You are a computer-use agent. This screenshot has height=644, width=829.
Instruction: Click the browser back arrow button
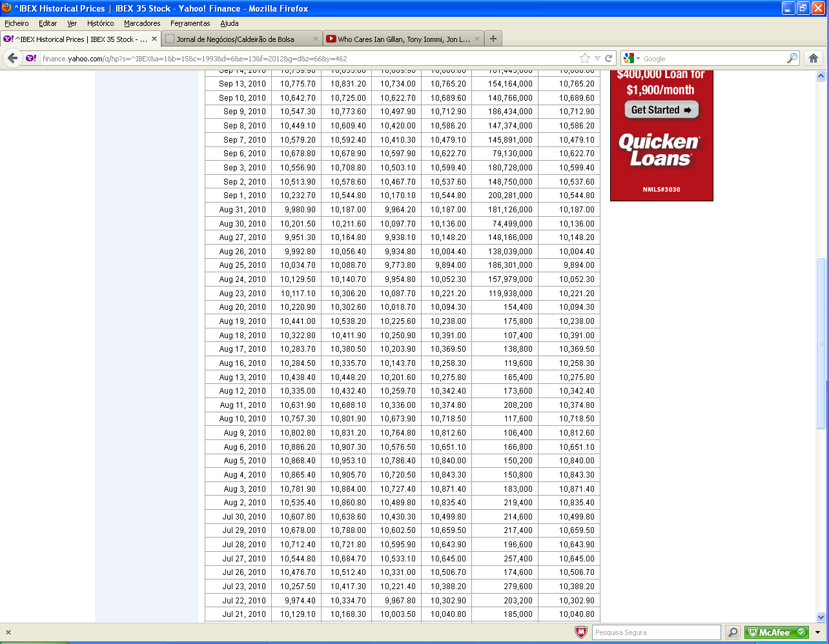13,58
